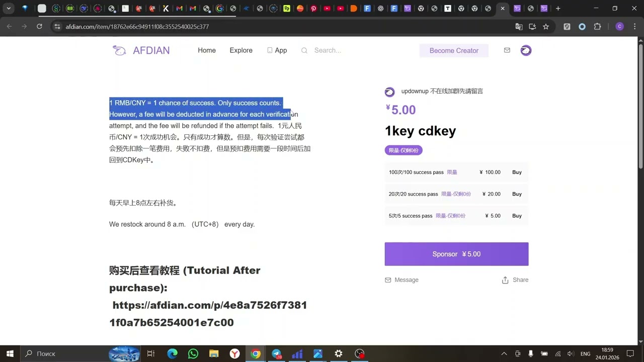Go back to previous page
This screenshot has height=362, width=644.
tap(9, 27)
